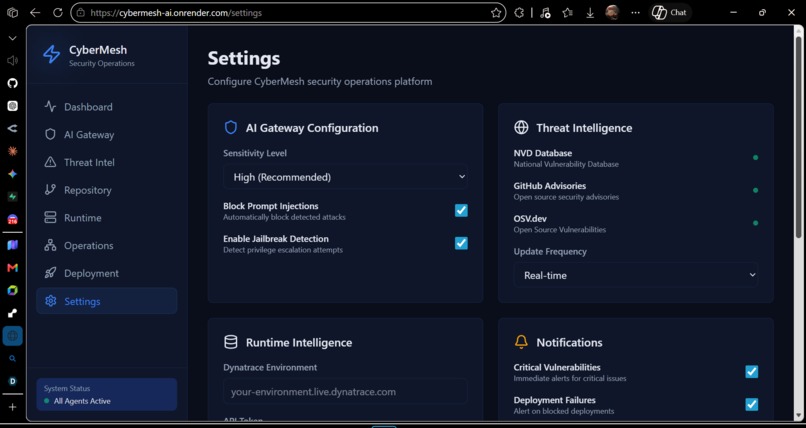Image resolution: width=806 pixels, height=428 pixels.
Task: Toggle Critical Vulnerabilities notification checkbox
Action: pyautogui.click(x=752, y=371)
